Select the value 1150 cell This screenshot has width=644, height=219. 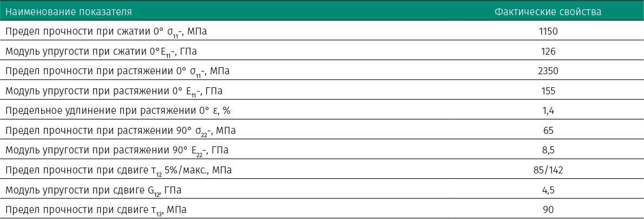click(548, 31)
